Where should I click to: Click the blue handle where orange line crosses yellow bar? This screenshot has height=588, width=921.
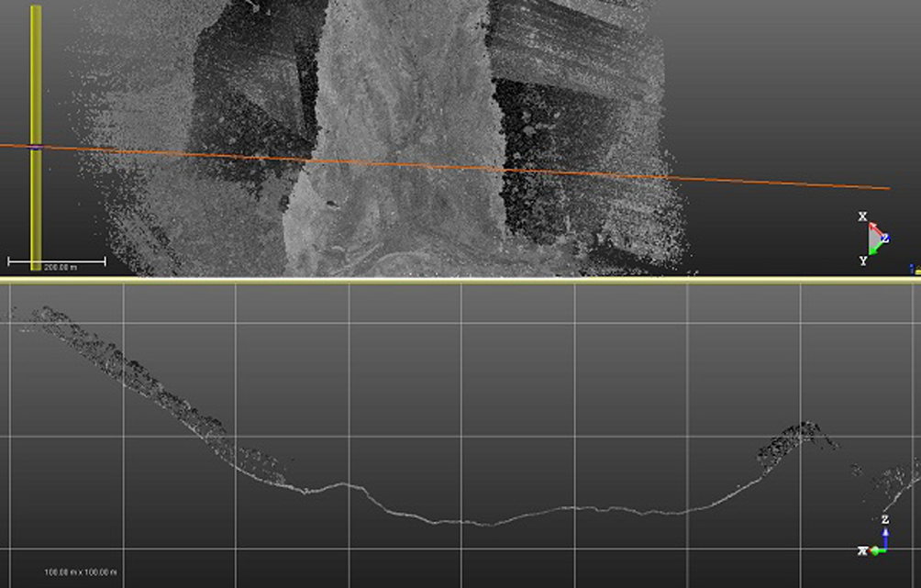[36, 147]
